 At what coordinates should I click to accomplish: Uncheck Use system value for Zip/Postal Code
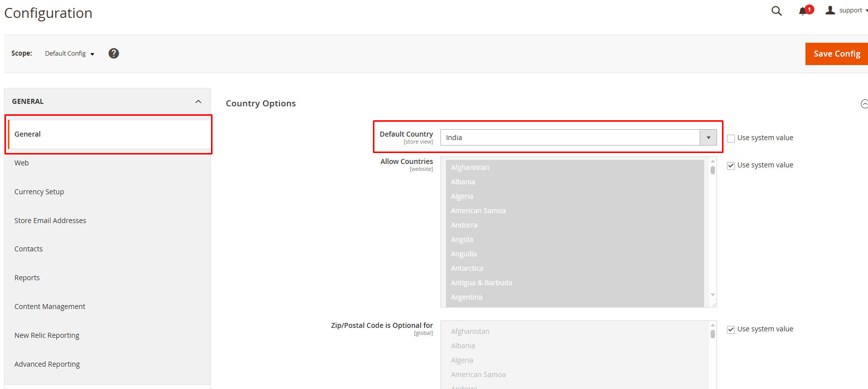click(731, 329)
